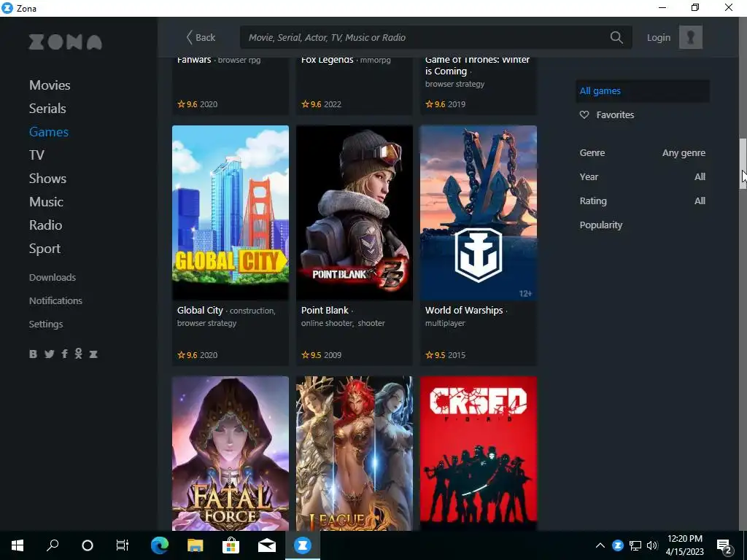The width and height of the screenshot is (747, 560).
Task: Click the Fox Legends title text
Action: tap(328, 60)
